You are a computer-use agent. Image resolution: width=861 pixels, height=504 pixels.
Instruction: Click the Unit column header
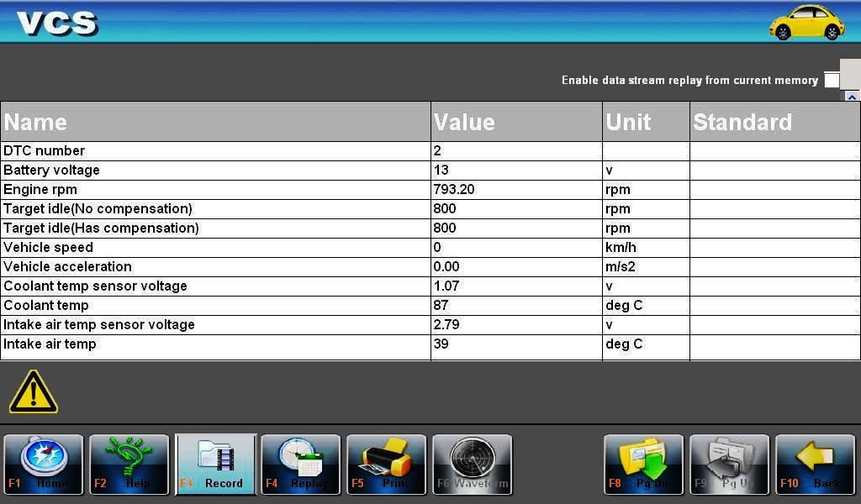[x=646, y=122]
